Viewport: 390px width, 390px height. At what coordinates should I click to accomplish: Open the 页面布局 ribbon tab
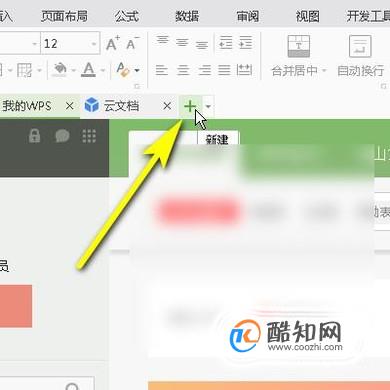pos(64,16)
